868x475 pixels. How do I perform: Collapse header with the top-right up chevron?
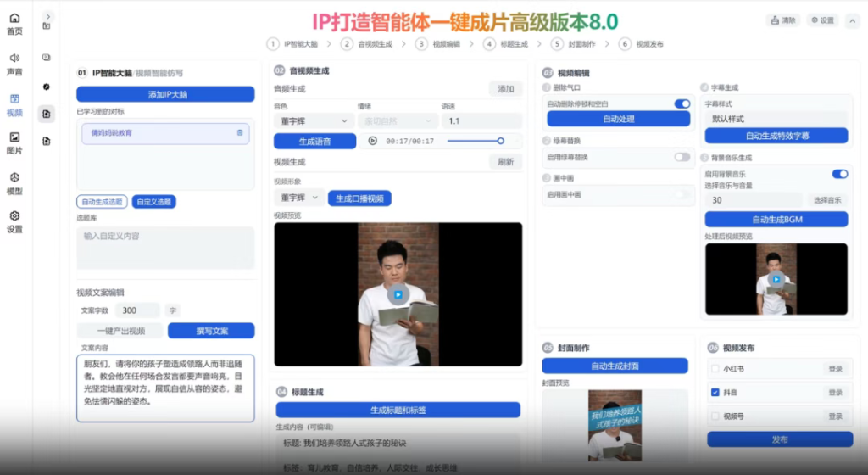click(853, 21)
